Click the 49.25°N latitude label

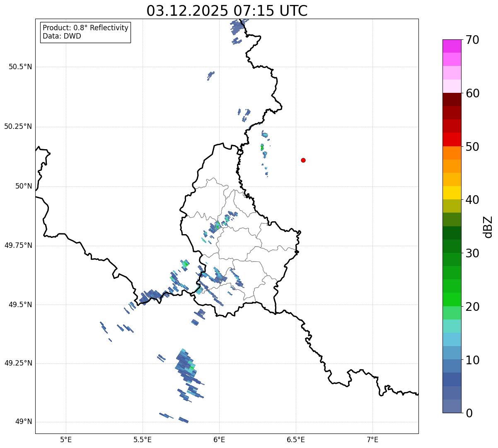pos(18,363)
